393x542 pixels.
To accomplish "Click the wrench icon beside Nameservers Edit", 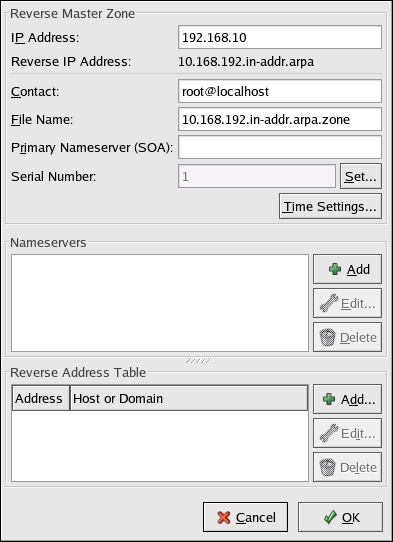I will pyautogui.click(x=329, y=303).
